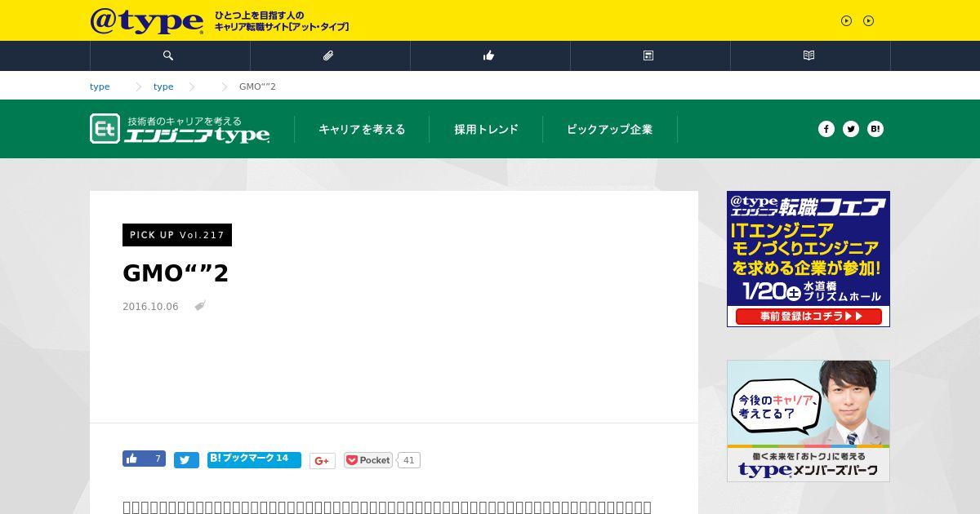Open ピックアップ企業 menu item
The width and height of the screenshot is (980, 514).
(x=609, y=129)
